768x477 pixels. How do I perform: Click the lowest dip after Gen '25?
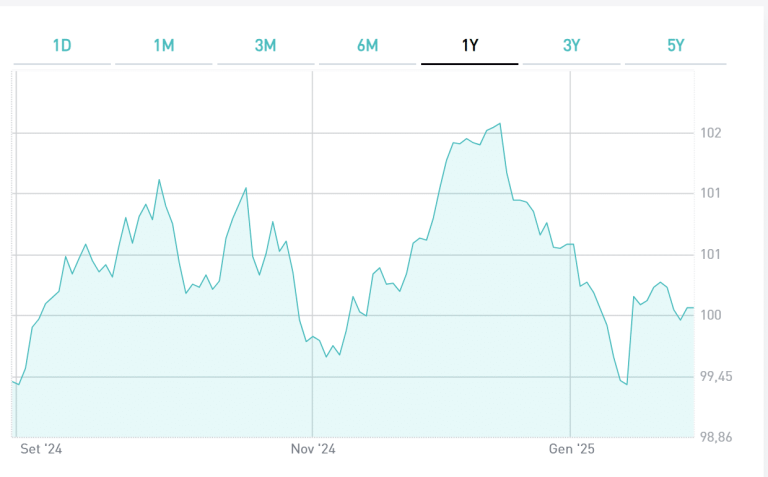click(626, 384)
